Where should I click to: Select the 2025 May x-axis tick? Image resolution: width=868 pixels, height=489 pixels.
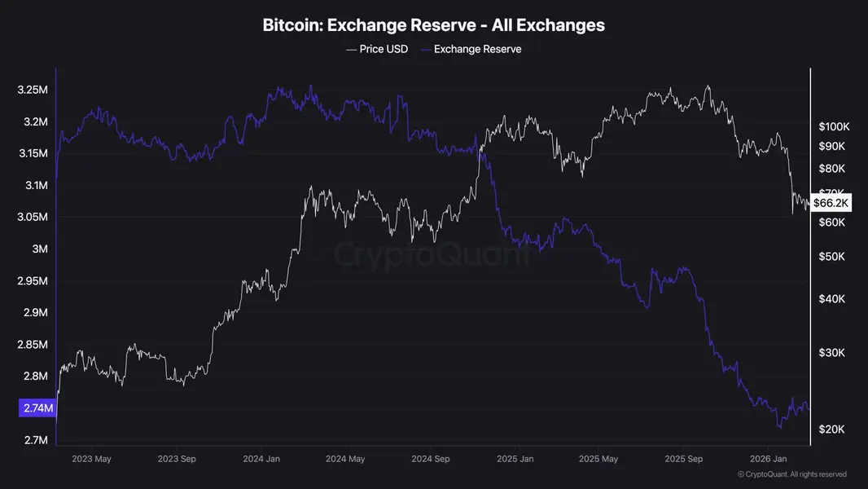[x=598, y=459]
